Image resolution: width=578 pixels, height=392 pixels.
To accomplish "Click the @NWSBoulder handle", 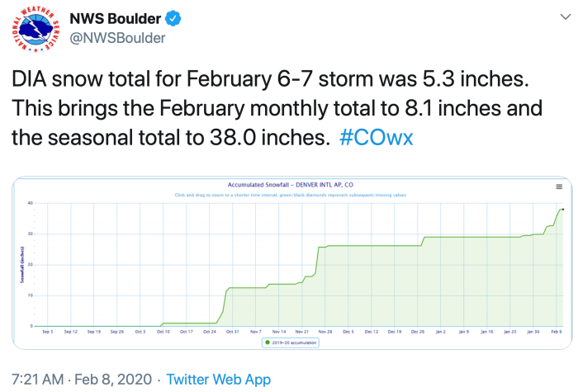I will point(117,38).
